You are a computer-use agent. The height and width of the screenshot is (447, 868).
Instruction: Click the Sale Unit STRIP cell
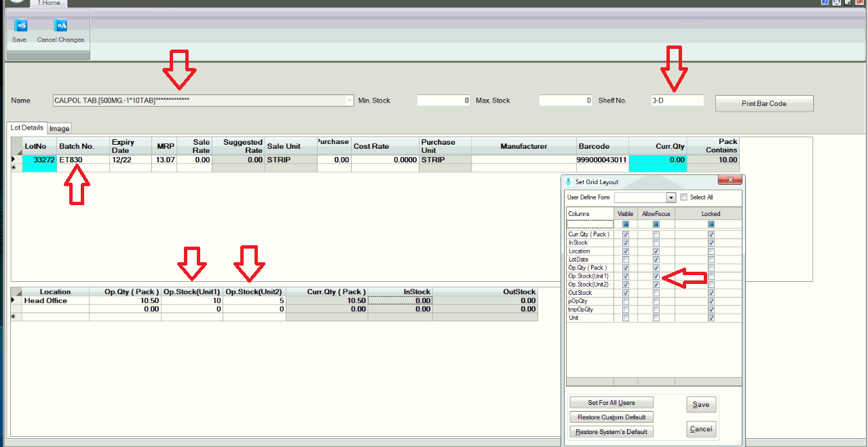pyautogui.click(x=290, y=160)
